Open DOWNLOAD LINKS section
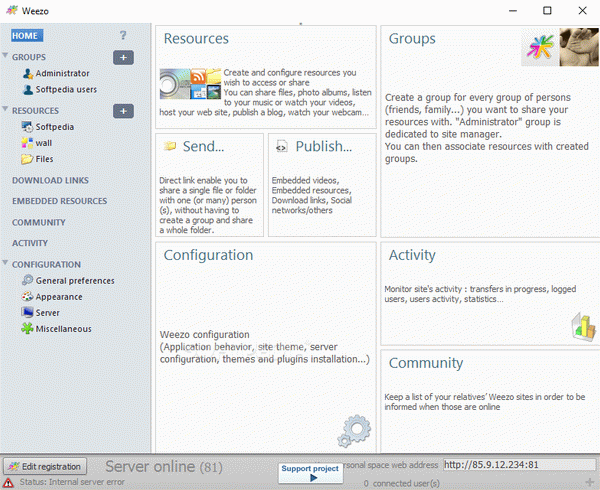600x490 pixels. click(x=50, y=180)
